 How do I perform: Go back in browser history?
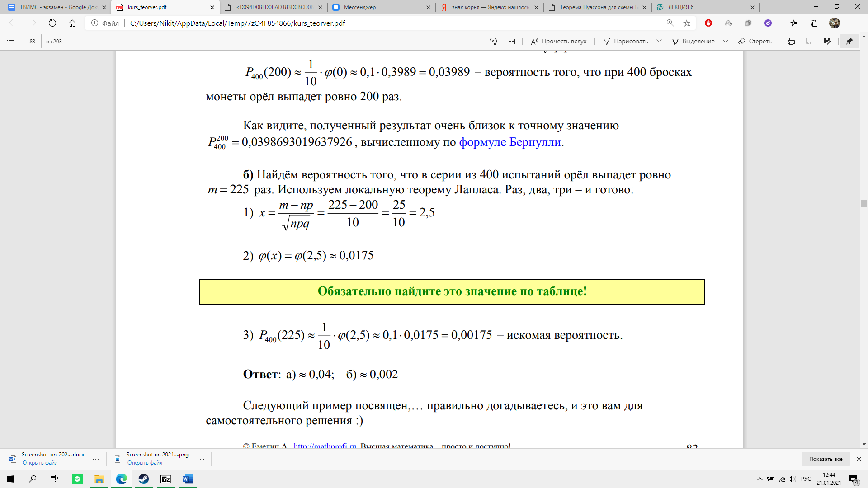[x=13, y=23]
